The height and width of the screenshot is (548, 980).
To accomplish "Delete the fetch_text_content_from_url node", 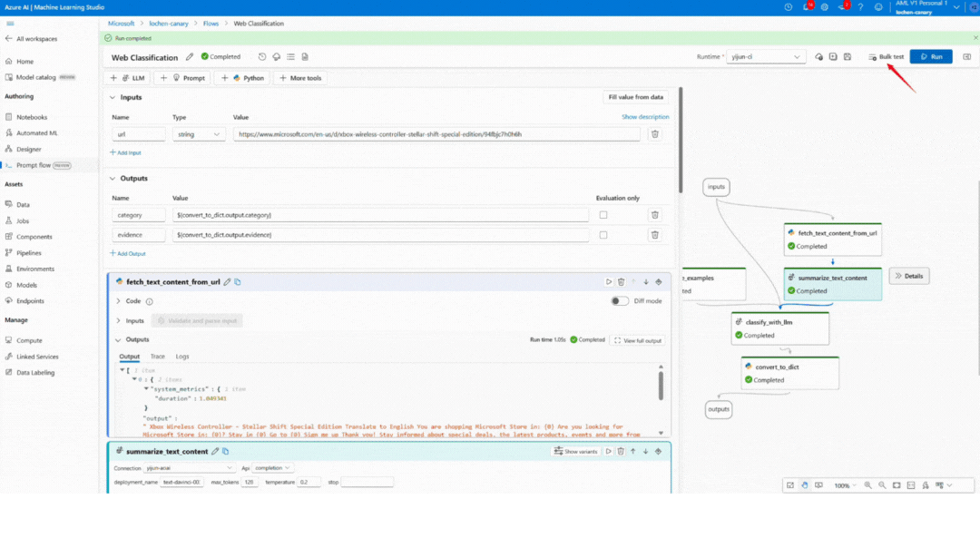I will click(622, 282).
